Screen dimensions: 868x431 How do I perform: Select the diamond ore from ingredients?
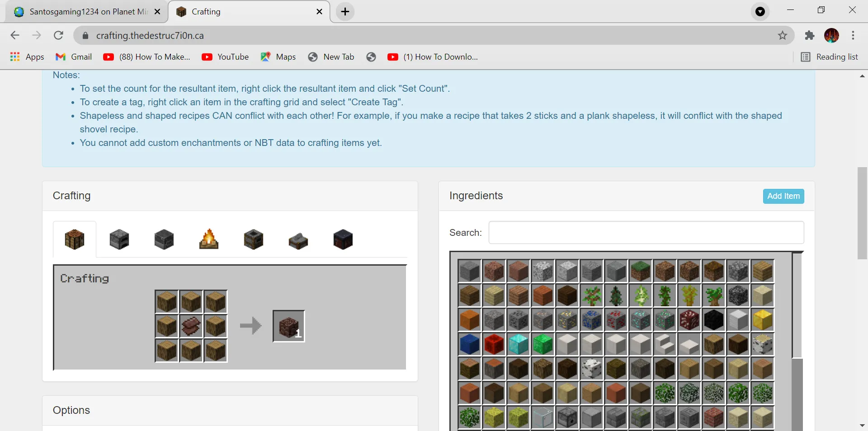tap(641, 320)
